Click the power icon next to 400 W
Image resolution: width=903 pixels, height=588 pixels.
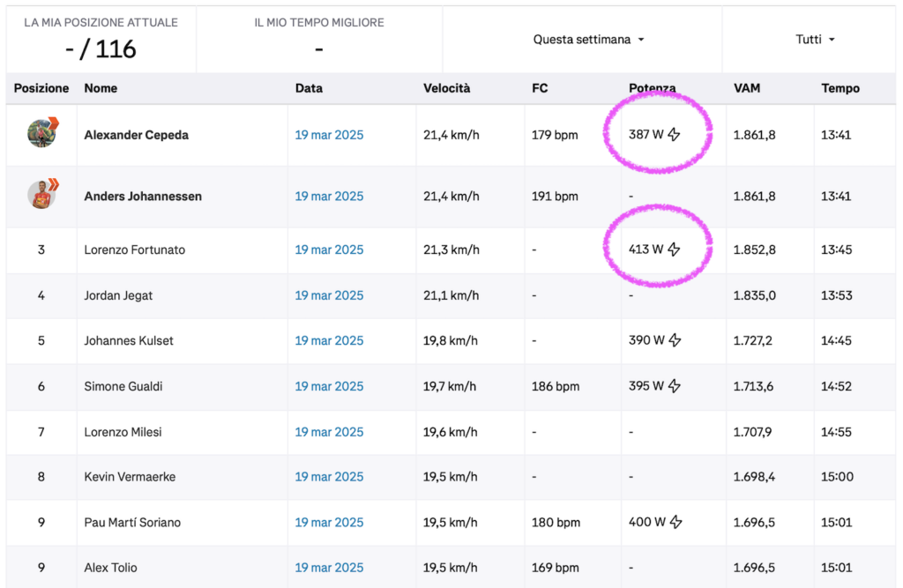coord(676,523)
